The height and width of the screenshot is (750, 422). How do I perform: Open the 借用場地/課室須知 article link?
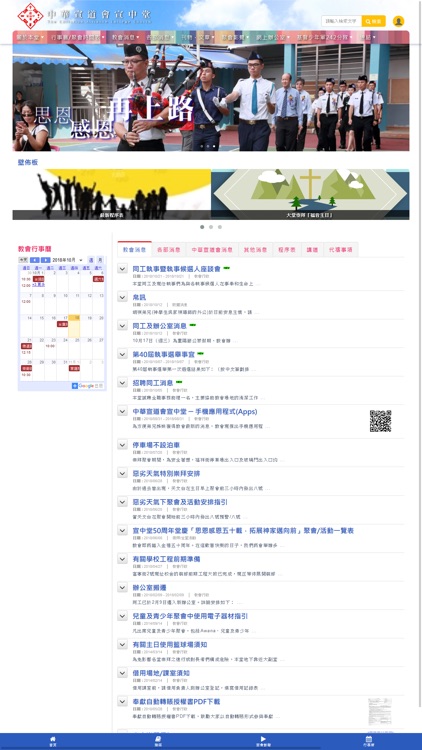click(x=161, y=673)
